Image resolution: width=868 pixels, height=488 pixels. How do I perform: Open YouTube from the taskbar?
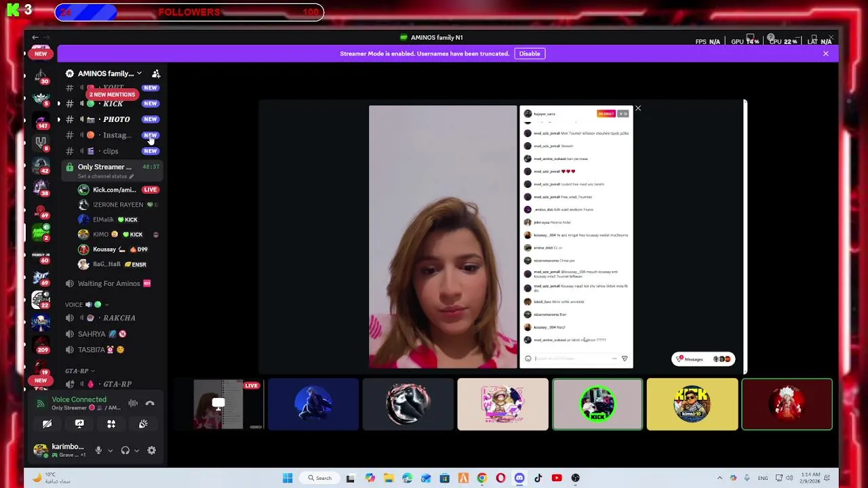tap(557, 478)
